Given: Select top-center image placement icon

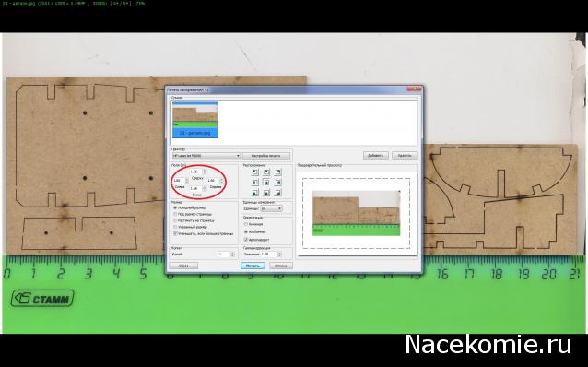Looking at the screenshot, I should (x=266, y=172).
